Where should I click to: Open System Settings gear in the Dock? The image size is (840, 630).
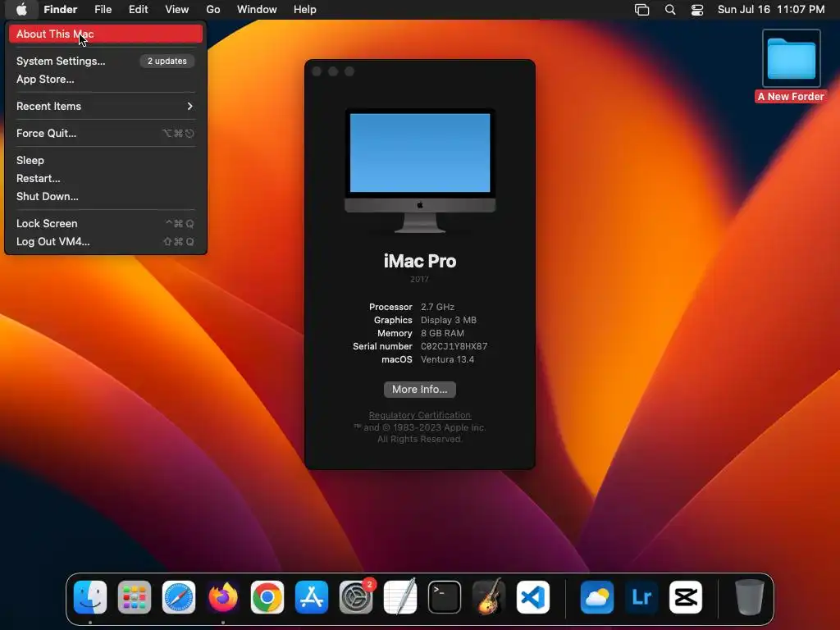tap(356, 597)
